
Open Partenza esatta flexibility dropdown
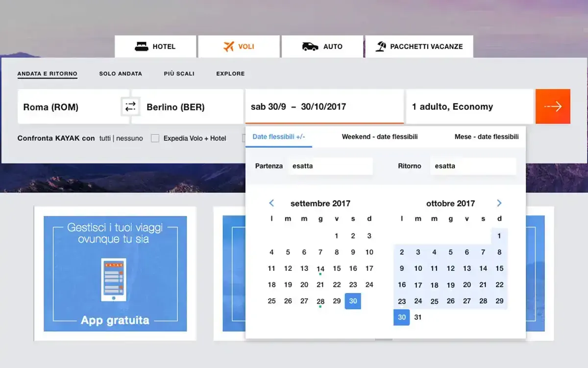coord(330,166)
